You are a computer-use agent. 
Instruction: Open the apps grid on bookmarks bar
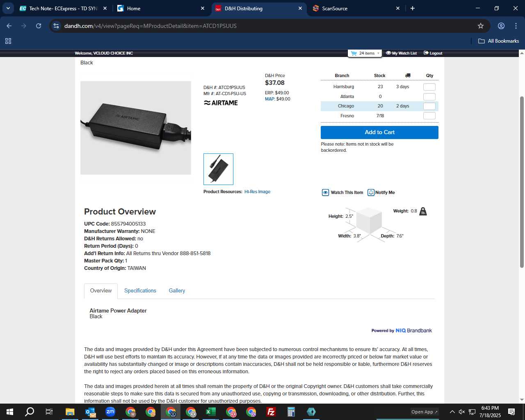(x=8, y=41)
